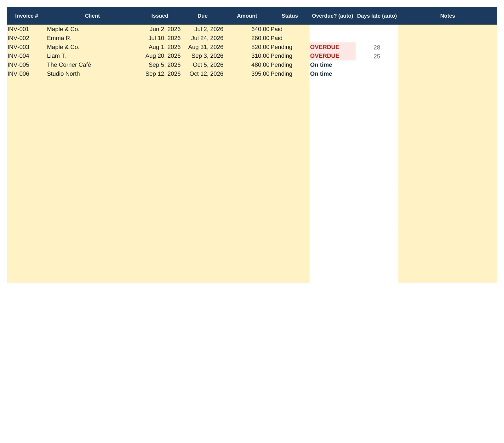Screen dimensions: 504x443
Task: Select the Client column header
Action: pos(92,16)
